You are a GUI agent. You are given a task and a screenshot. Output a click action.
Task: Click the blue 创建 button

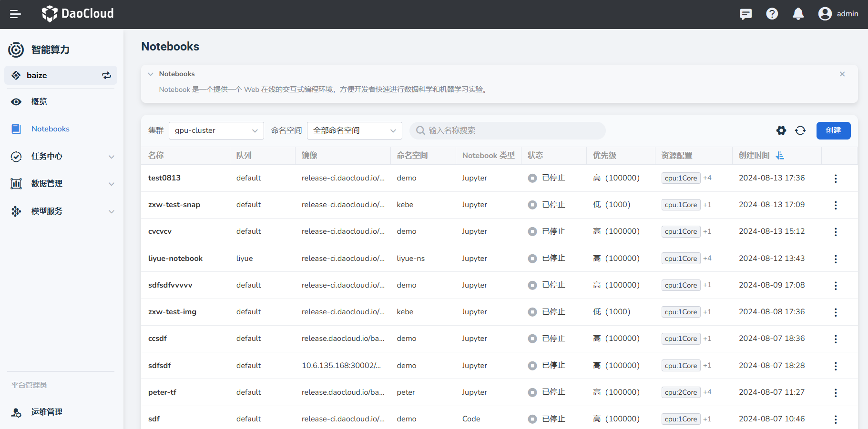click(x=833, y=130)
